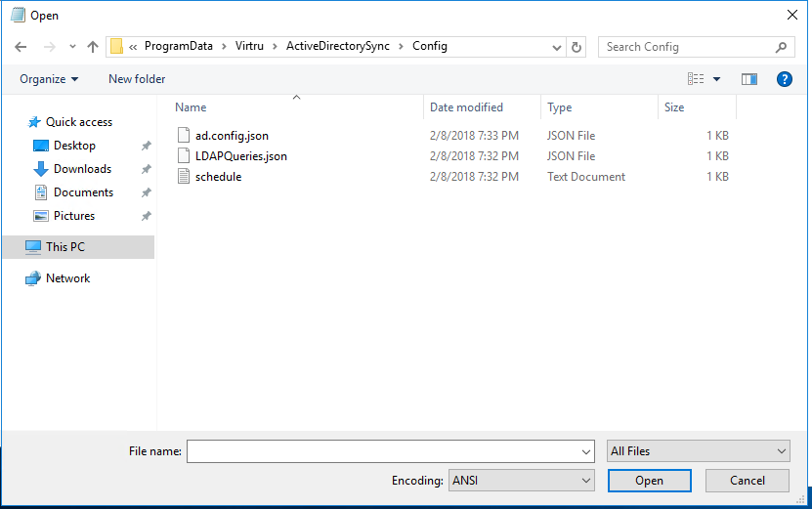Click the pin icon next to Downloads

pyautogui.click(x=146, y=169)
